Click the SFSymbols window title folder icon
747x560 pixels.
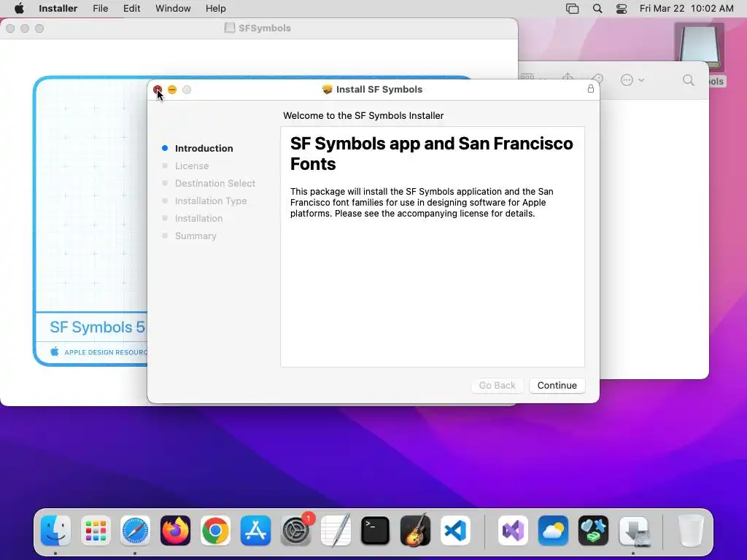coord(230,28)
